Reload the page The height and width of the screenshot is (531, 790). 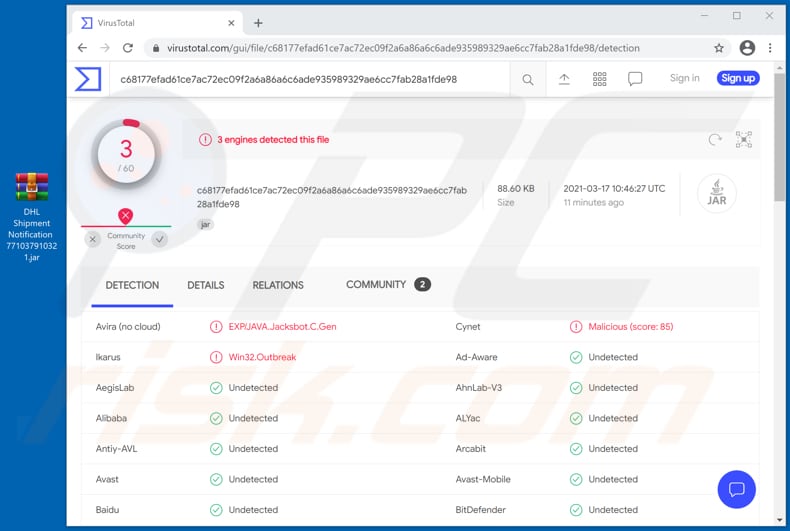128,48
